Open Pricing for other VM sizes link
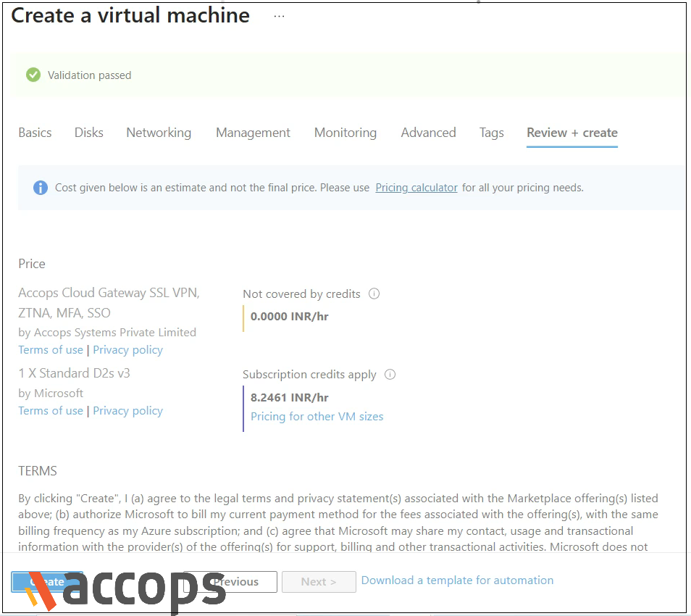This screenshot has height=616, width=691. click(x=317, y=417)
